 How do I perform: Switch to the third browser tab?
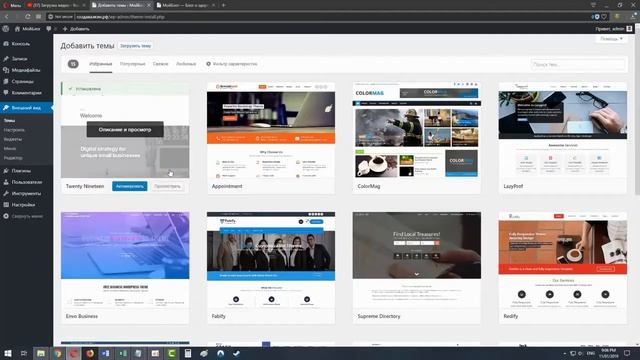point(186,5)
